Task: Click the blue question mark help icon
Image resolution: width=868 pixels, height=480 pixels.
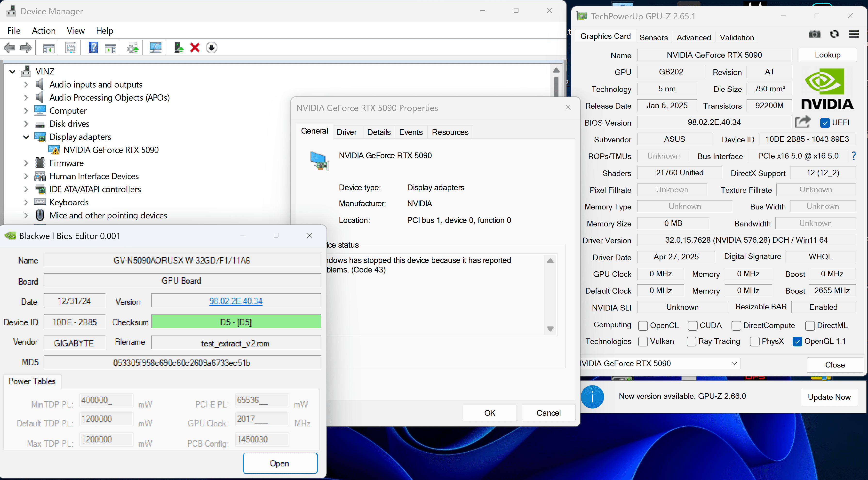Action: tap(93, 48)
